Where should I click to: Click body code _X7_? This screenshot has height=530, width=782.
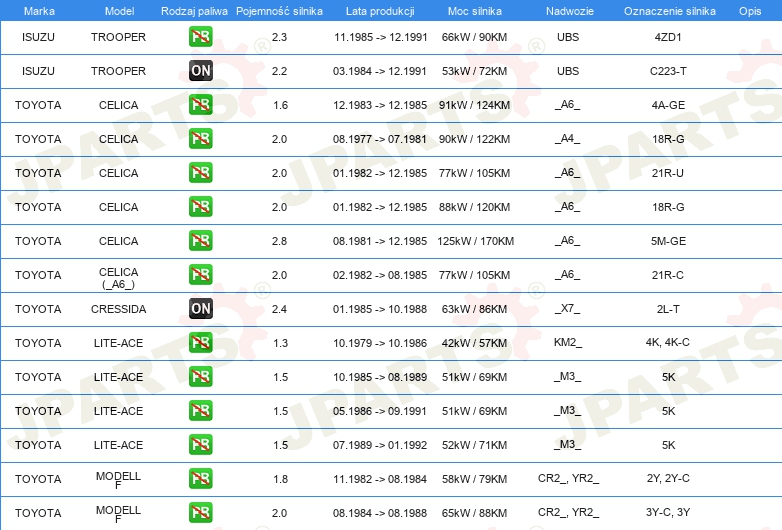tap(567, 308)
